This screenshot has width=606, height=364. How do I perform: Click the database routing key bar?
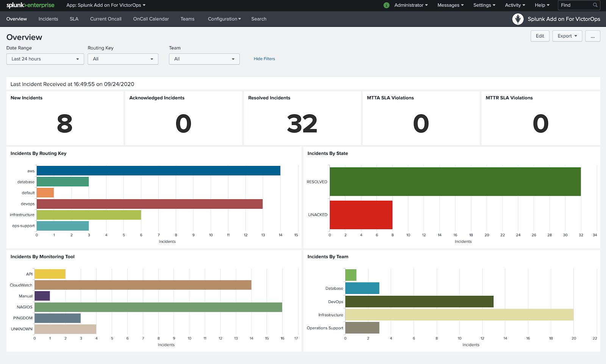(62, 182)
